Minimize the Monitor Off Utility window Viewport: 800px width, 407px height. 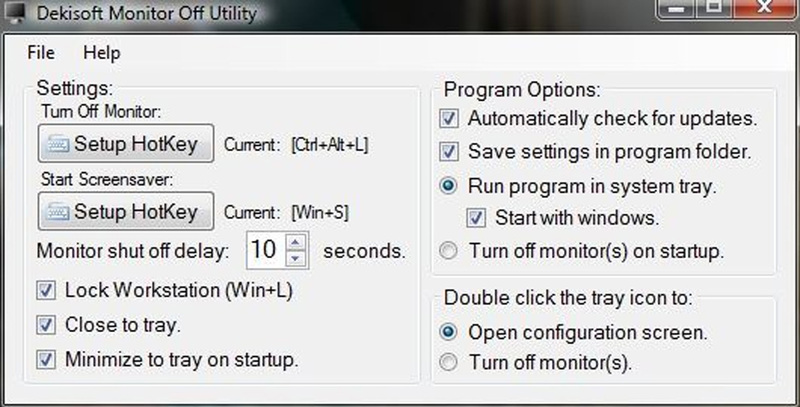pyautogui.click(x=677, y=8)
